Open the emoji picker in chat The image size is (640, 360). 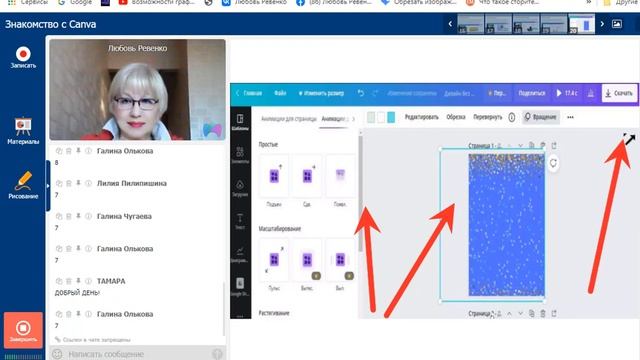click(x=57, y=354)
